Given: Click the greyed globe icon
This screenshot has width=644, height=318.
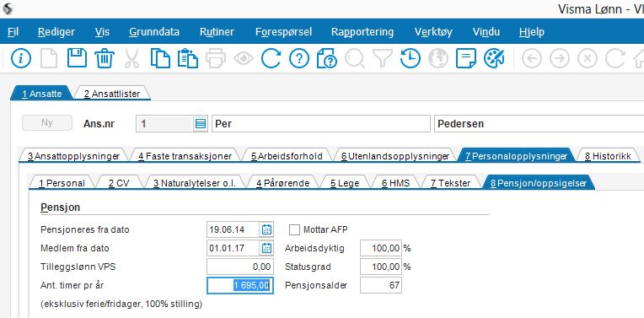Looking at the screenshot, I should 437,58.
